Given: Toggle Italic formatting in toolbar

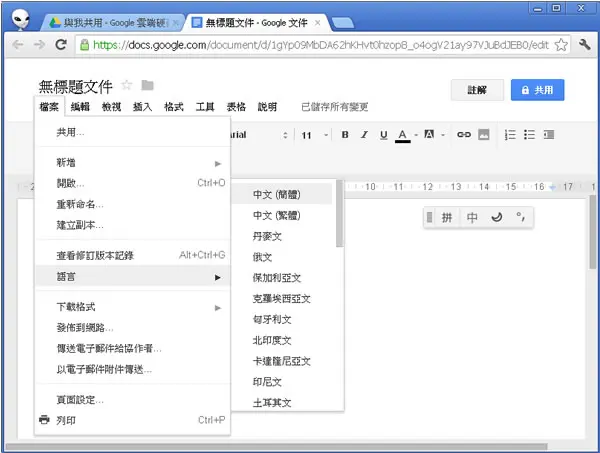Looking at the screenshot, I should pyautogui.click(x=364, y=135).
